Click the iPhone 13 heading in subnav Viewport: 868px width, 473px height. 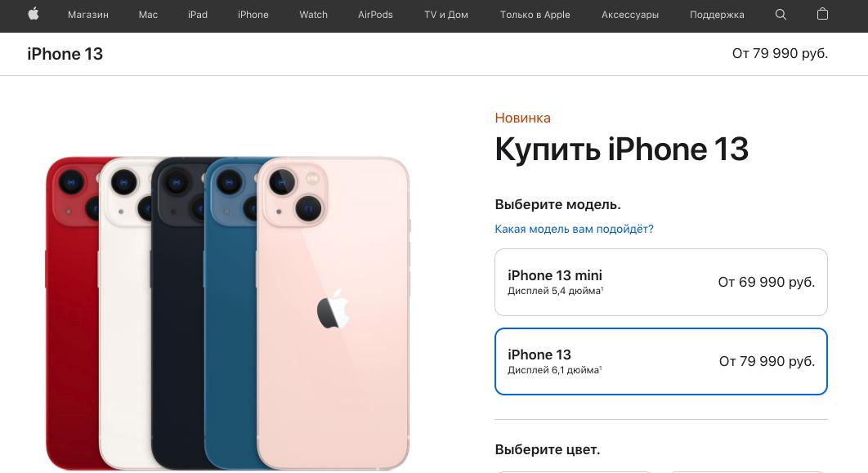coord(65,54)
